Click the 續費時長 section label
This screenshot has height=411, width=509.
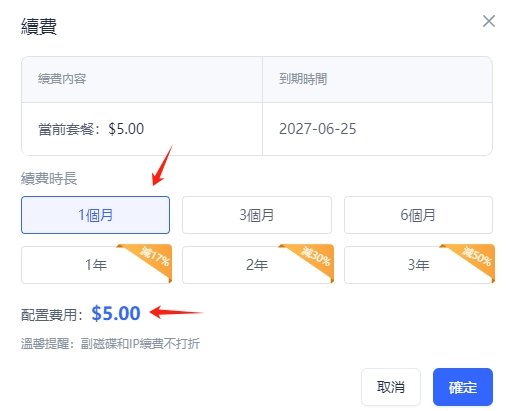pos(49,179)
